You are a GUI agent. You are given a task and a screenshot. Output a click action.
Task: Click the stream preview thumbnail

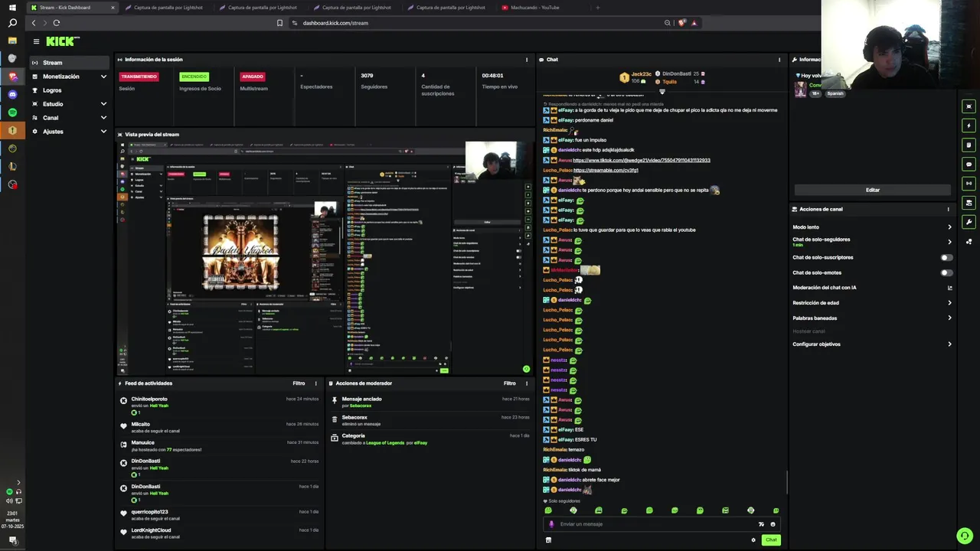click(x=325, y=258)
